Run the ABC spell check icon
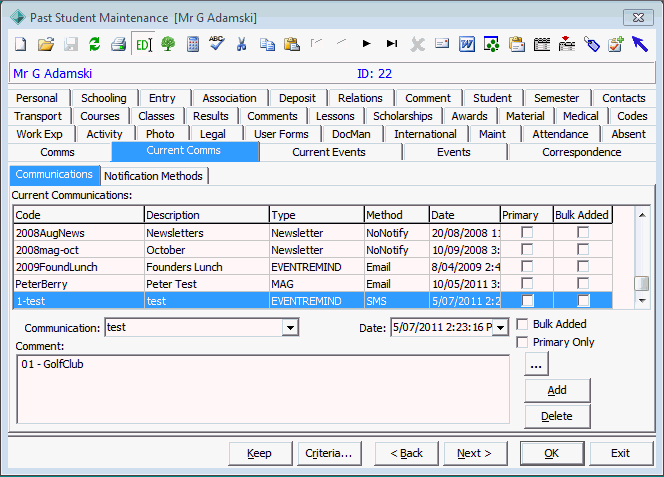This screenshot has height=477, width=664. [217, 43]
